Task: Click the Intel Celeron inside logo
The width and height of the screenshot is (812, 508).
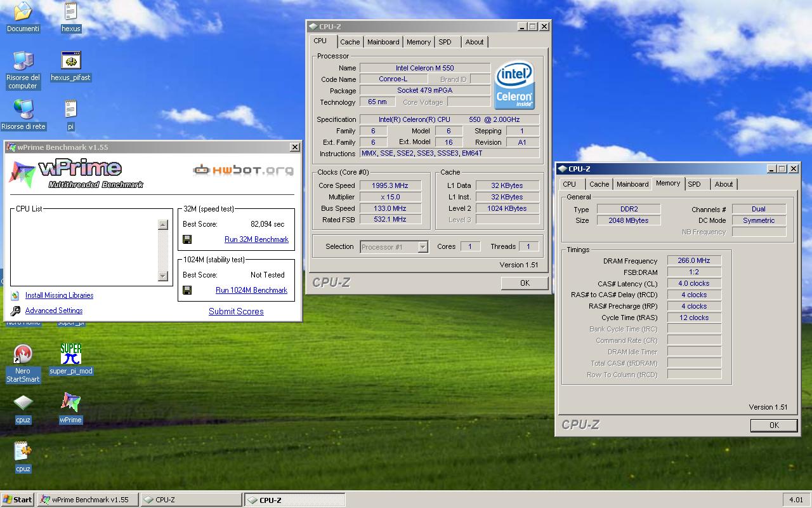Action: (x=514, y=86)
